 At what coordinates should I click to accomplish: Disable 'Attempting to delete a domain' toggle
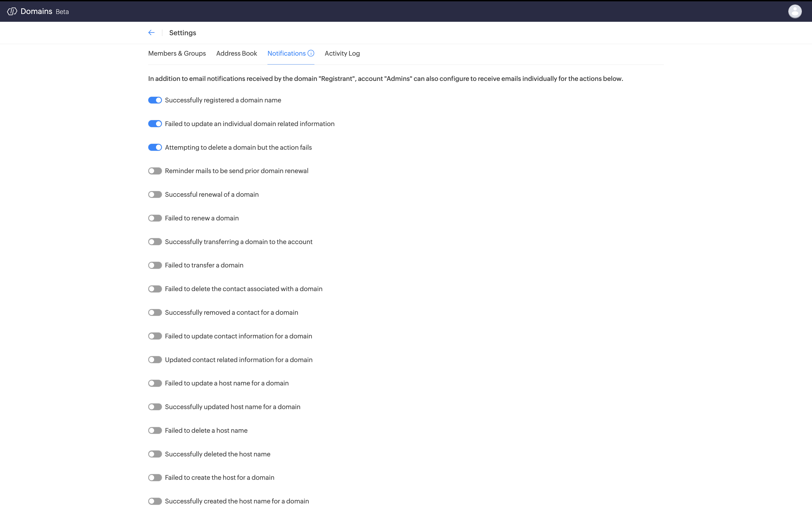(155, 148)
